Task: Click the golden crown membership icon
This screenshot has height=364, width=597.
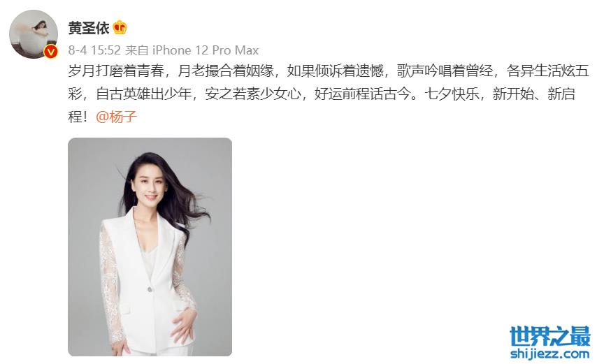Action: (x=120, y=28)
